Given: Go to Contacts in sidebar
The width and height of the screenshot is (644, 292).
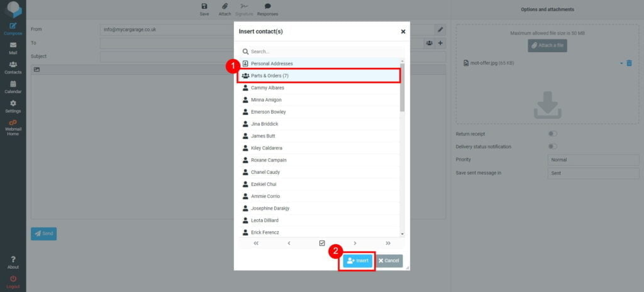Looking at the screenshot, I should (x=13, y=68).
